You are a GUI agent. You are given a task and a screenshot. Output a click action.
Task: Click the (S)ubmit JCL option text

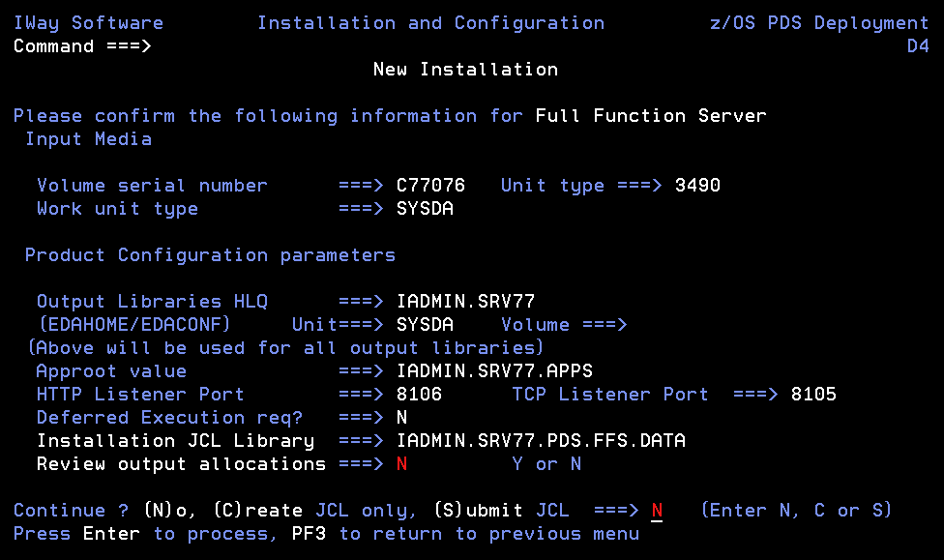tap(501, 511)
